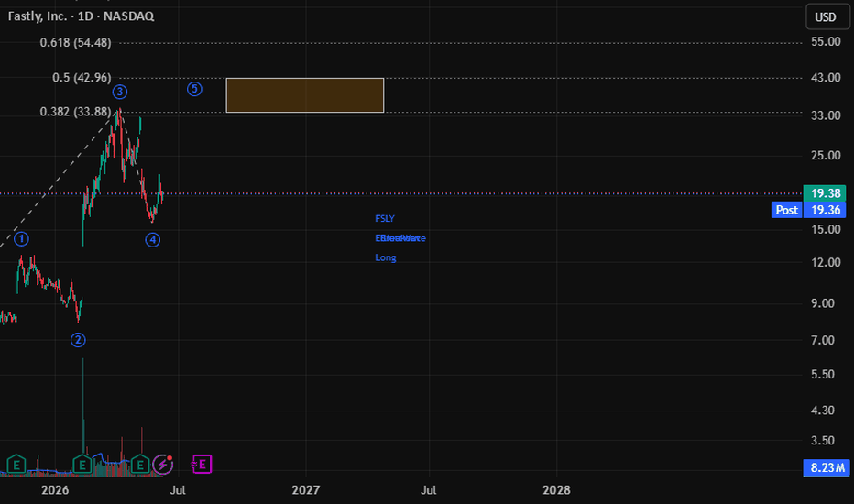Select the circled 4 wave marker

tap(152, 239)
